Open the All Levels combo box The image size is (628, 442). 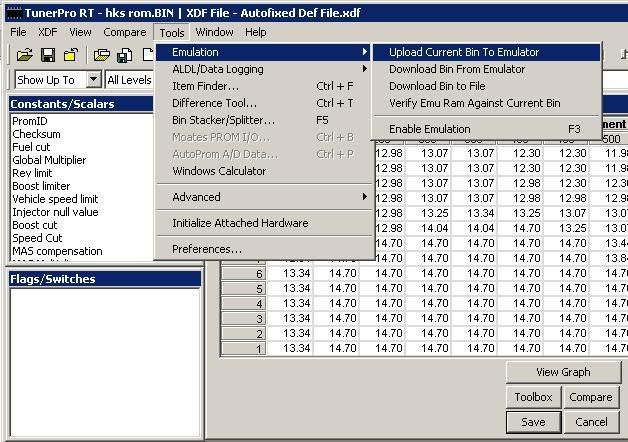129,80
